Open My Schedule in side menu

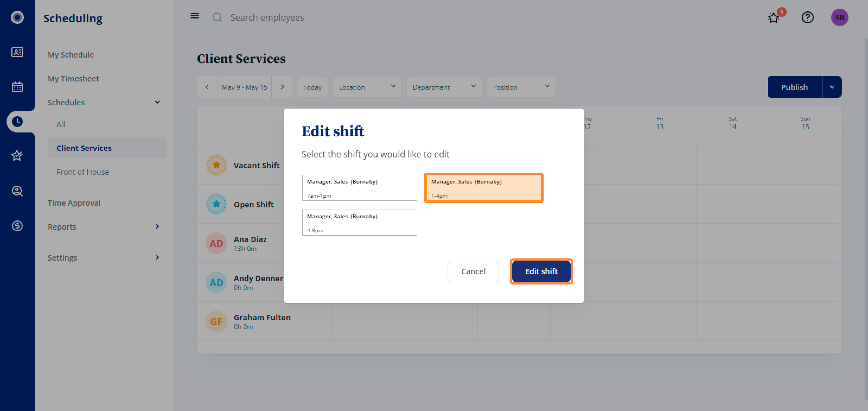coord(71,55)
